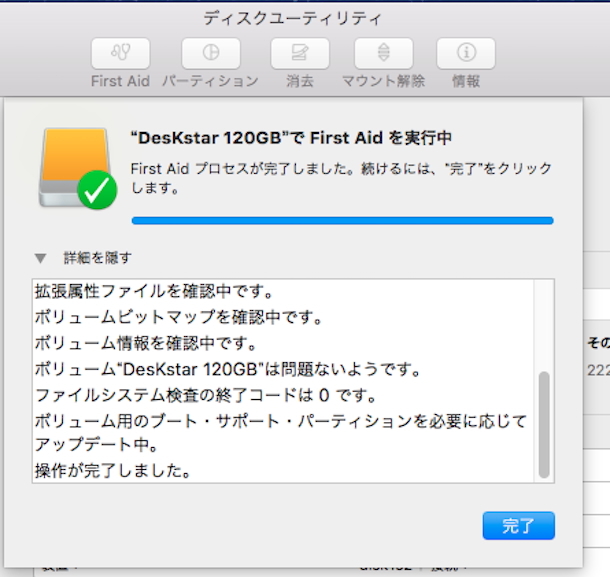Screen dimensions: 610x577
Task: Open the パーティション partition tool
Action: (x=210, y=53)
